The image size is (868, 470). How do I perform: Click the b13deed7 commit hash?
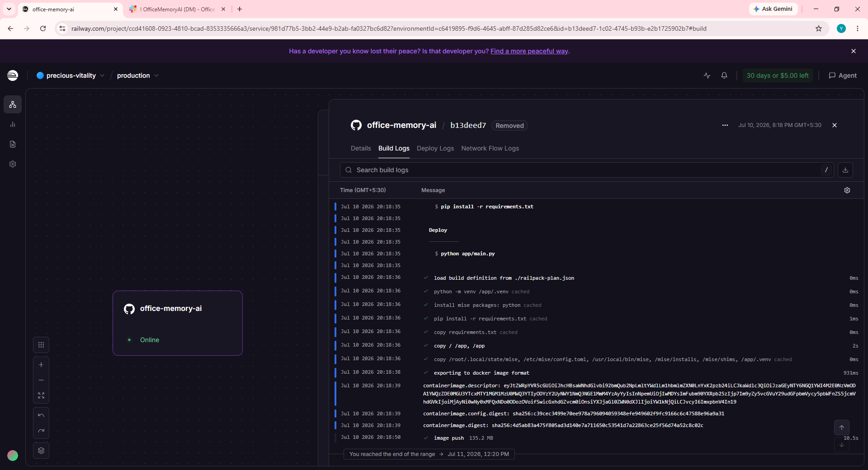[x=468, y=125]
